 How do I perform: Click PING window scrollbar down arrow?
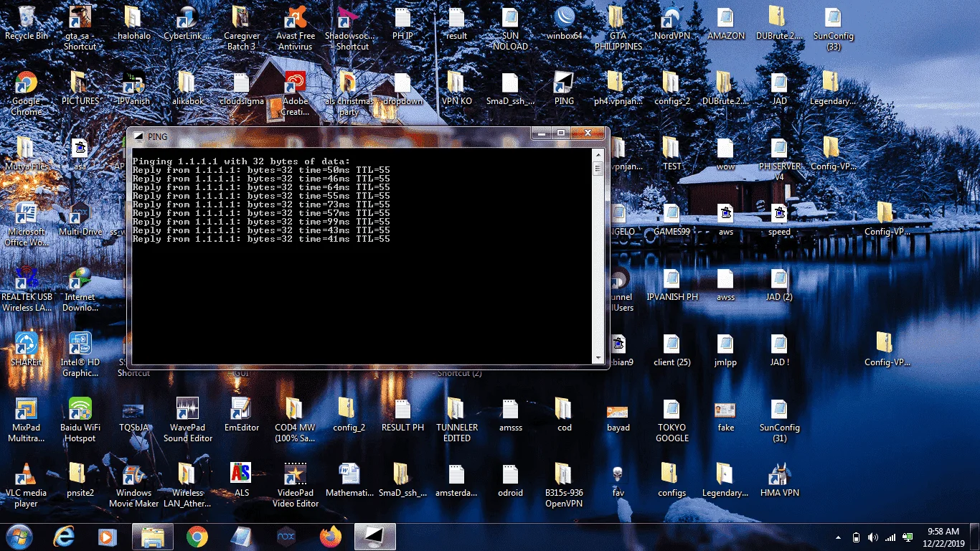(x=598, y=359)
